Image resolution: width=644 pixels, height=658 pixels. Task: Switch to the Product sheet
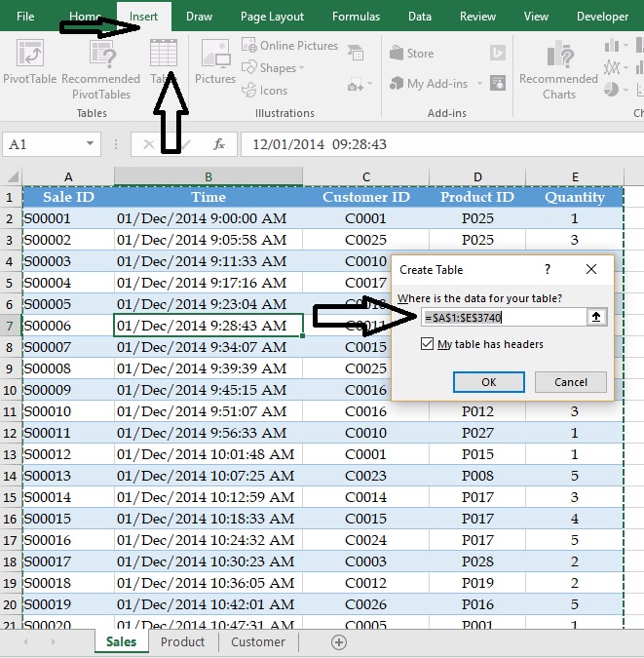pos(182,641)
